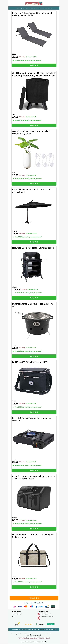Click the VISA payment logo

(x=20, y=606)
